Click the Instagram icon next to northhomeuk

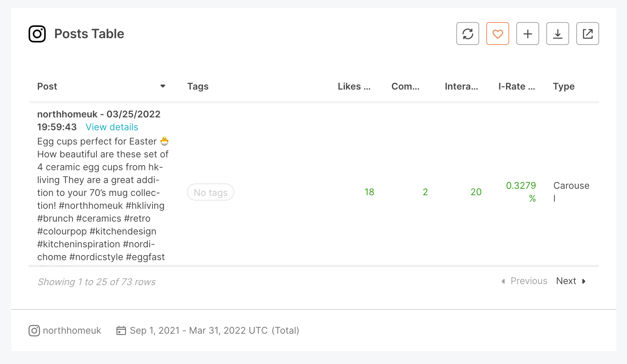(x=34, y=330)
